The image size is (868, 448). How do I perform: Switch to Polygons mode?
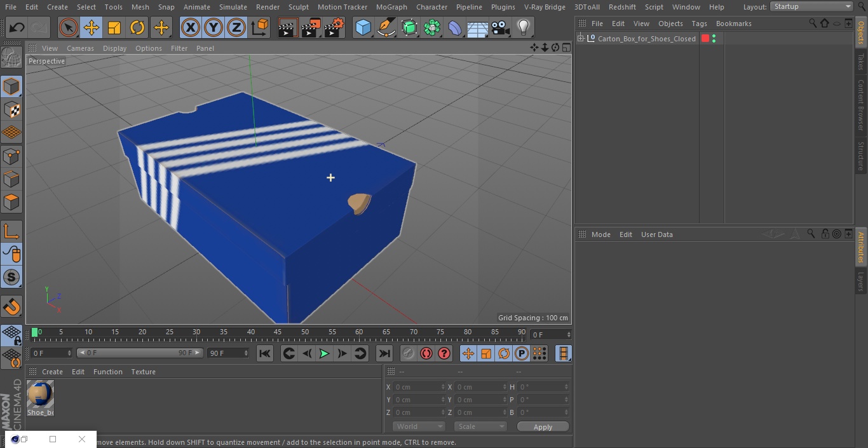[x=11, y=202]
